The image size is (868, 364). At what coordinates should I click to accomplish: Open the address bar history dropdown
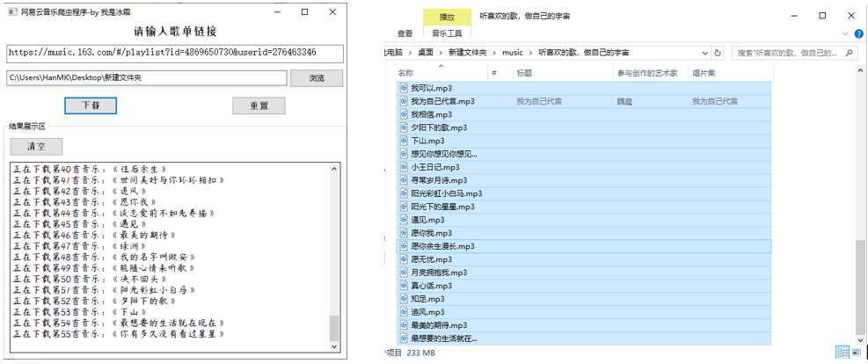pos(705,53)
